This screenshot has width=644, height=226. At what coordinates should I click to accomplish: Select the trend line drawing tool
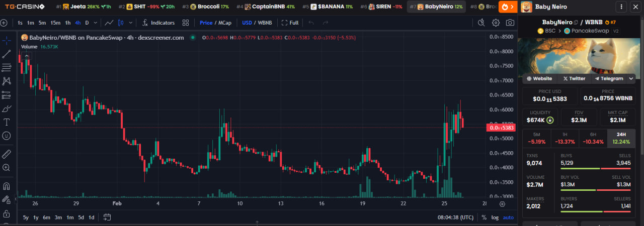pos(7,54)
